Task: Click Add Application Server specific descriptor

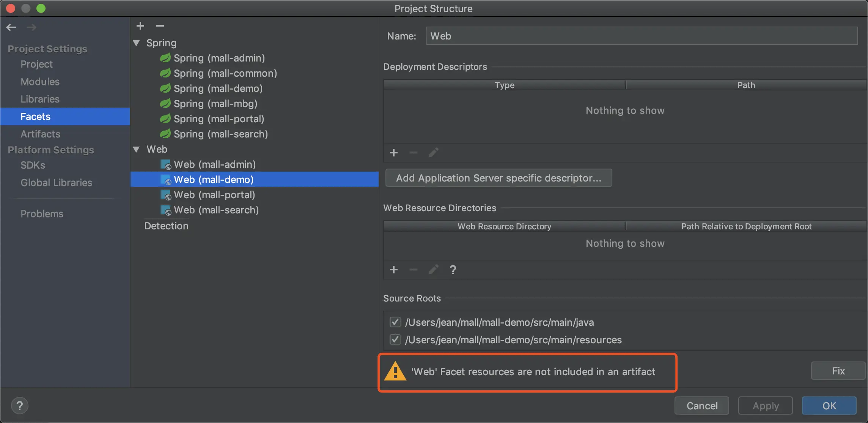Action: (x=498, y=178)
